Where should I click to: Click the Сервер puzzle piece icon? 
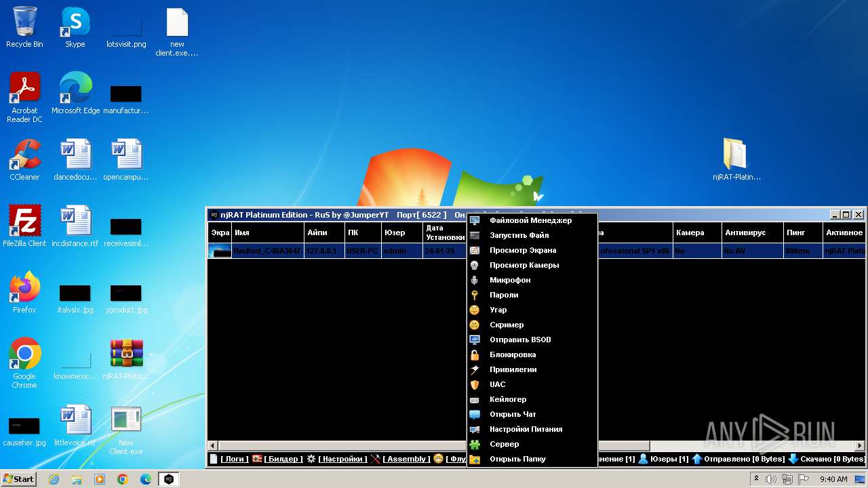pos(475,444)
